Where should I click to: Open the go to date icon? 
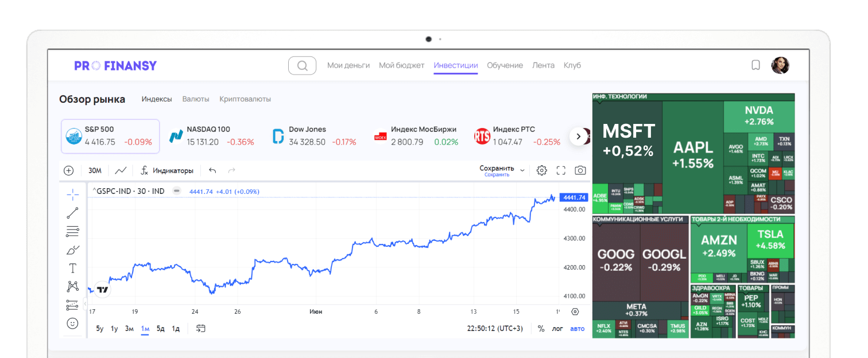[200, 329]
